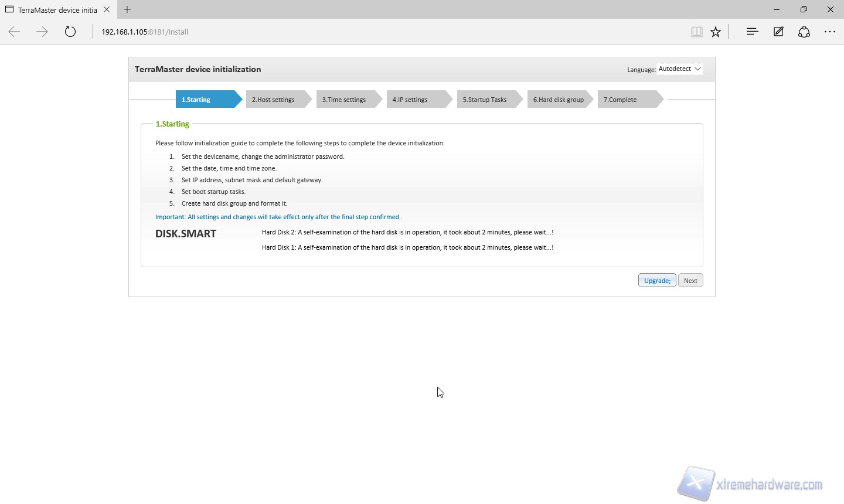Image resolution: width=844 pixels, height=504 pixels.
Task: Click the Next button
Action: [x=690, y=281]
